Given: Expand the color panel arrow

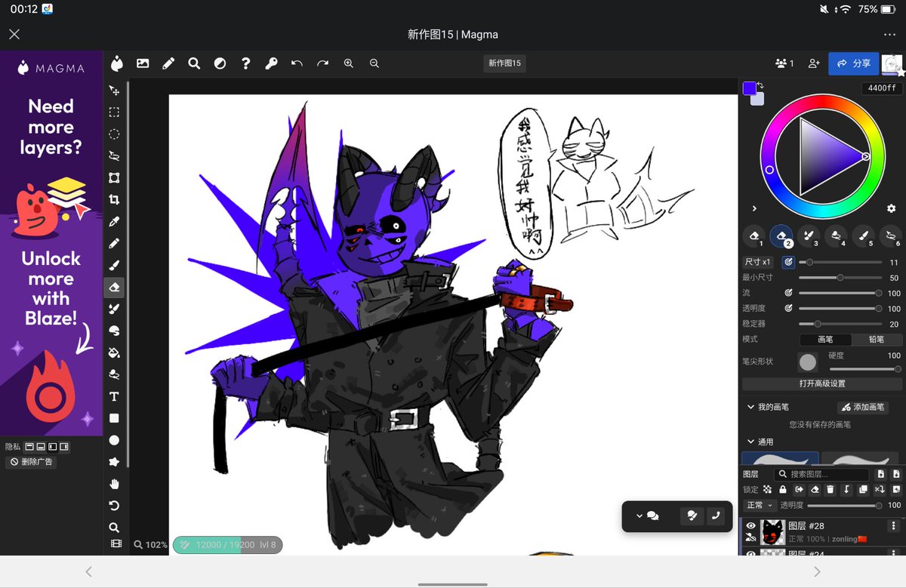Looking at the screenshot, I should (x=754, y=208).
